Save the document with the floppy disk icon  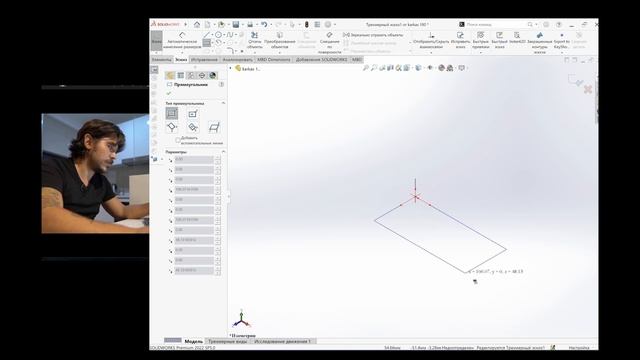236,24
